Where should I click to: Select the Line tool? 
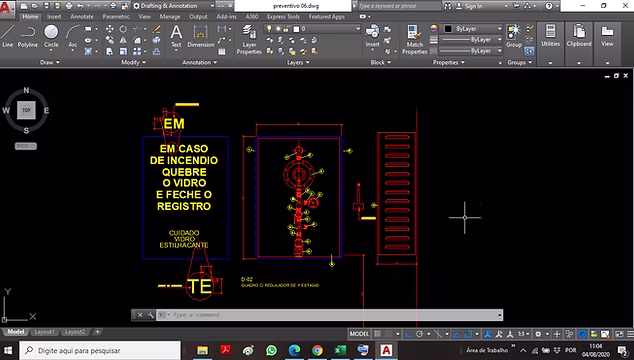point(7,36)
